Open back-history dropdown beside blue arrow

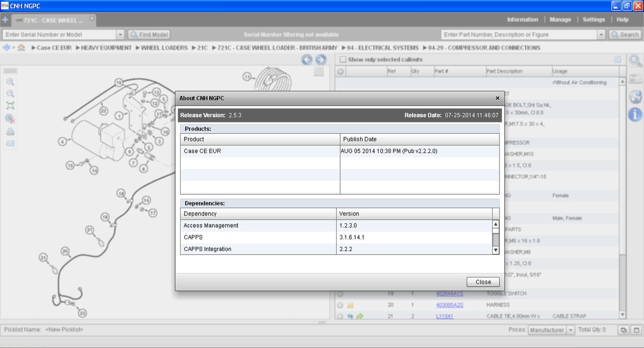pyautogui.click(x=14, y=48)
